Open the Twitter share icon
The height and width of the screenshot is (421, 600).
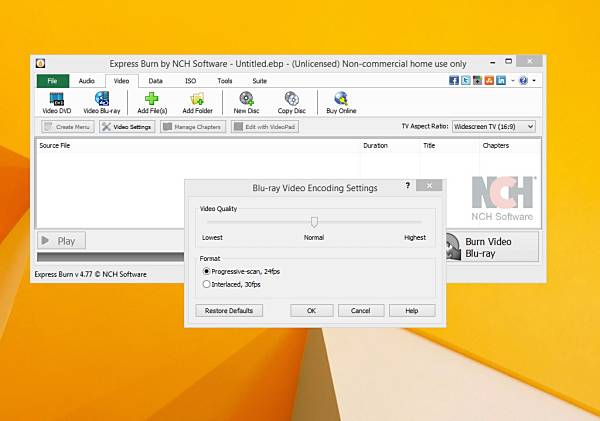click(x=466, y=80)
